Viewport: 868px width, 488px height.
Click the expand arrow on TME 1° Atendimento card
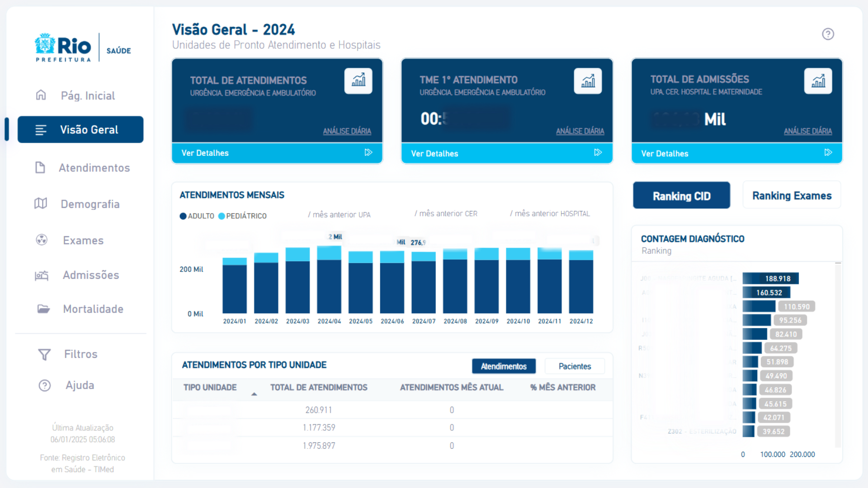[598, 153]
